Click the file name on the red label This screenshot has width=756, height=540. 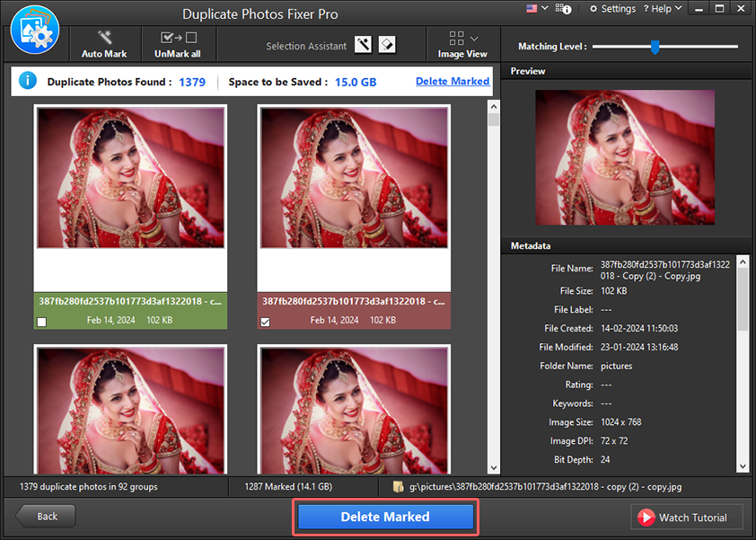click(x=354, y=301)
